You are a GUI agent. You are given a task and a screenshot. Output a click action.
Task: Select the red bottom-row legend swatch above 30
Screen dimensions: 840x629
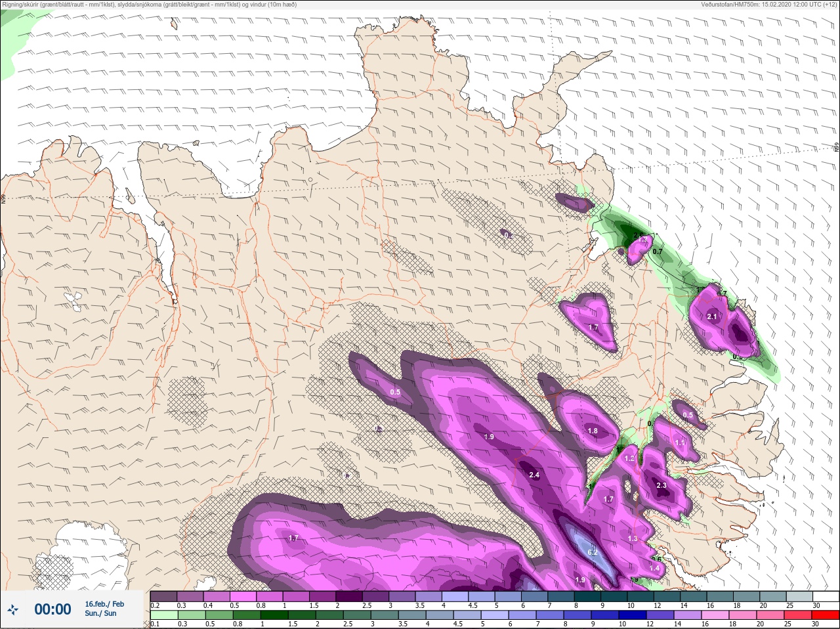[x=826, y=615]
